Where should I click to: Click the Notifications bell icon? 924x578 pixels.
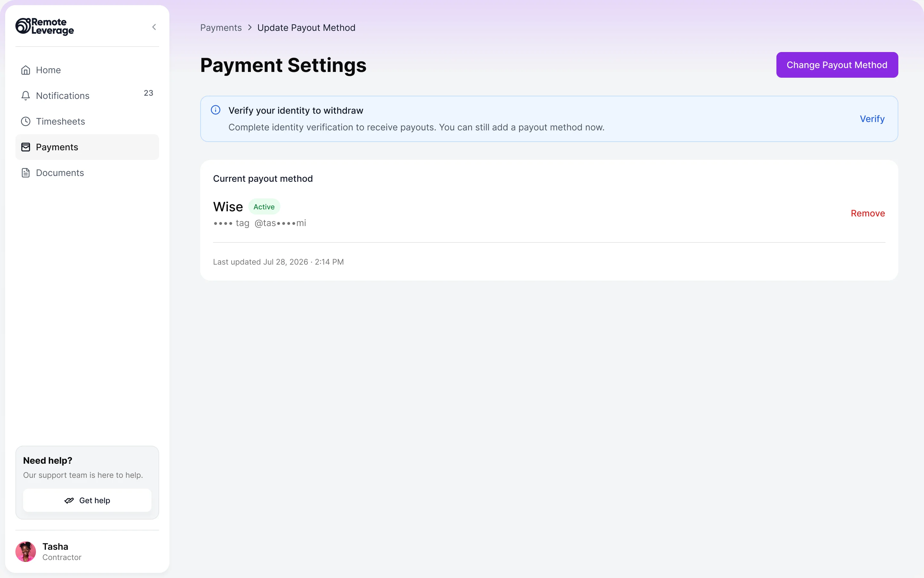point(26,96)
